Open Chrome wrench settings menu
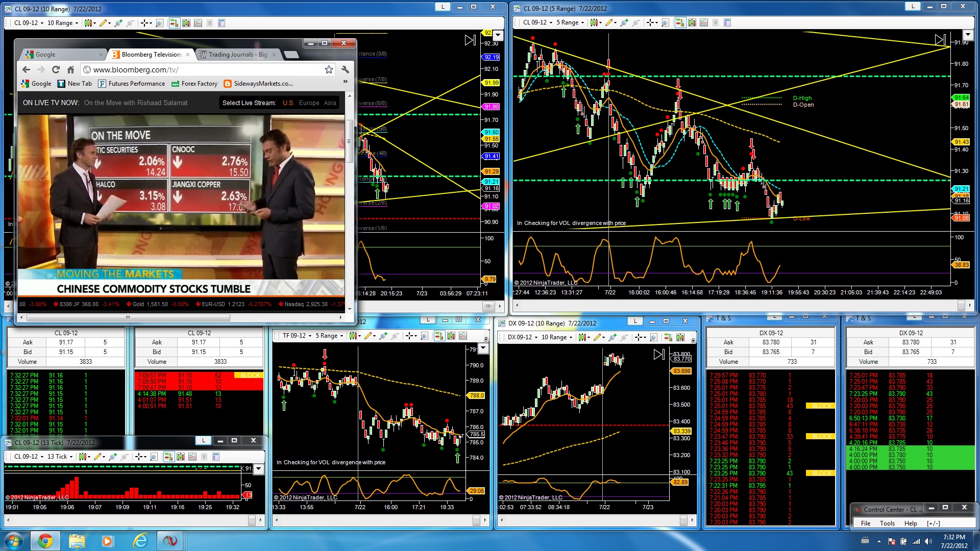Image resolution: width=980 pixels, height=551 pixels. [345, 69]
